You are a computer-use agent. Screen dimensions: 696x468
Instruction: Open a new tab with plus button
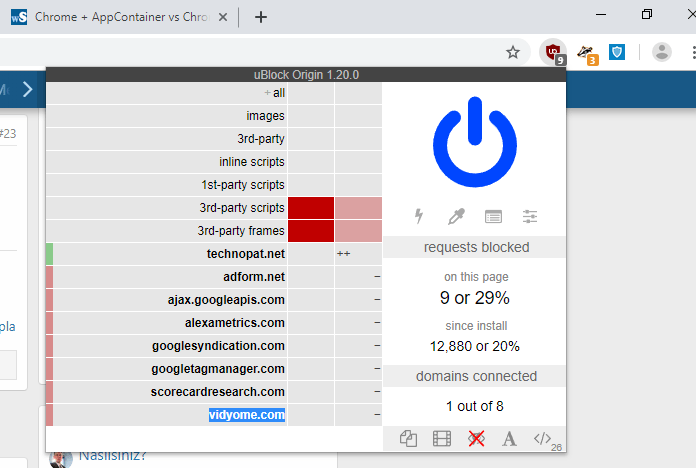tap(261, 17)
